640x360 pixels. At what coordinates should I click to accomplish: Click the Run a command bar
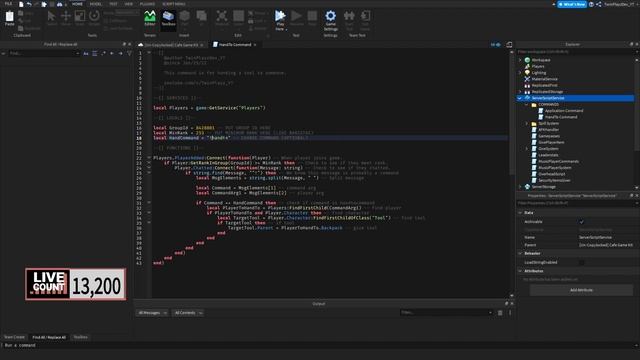(x=320, y=345)
